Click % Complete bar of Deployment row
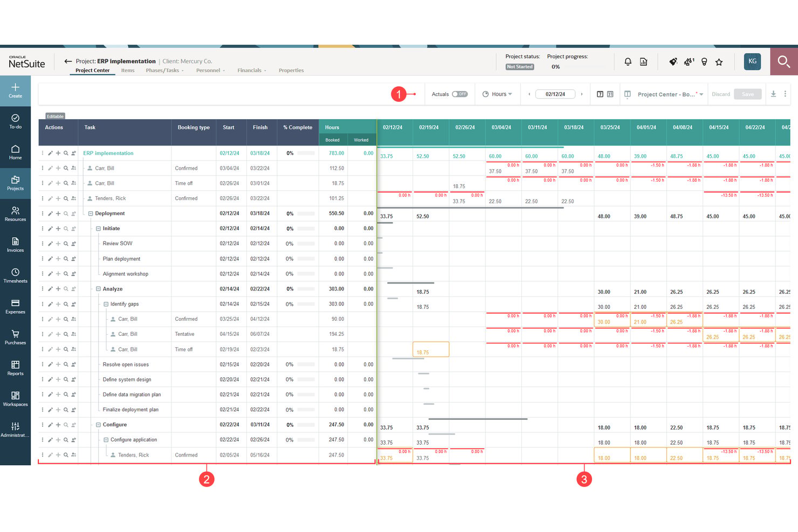Image resolution: width=798 pixels, height=532 pixels. point(306,213)
